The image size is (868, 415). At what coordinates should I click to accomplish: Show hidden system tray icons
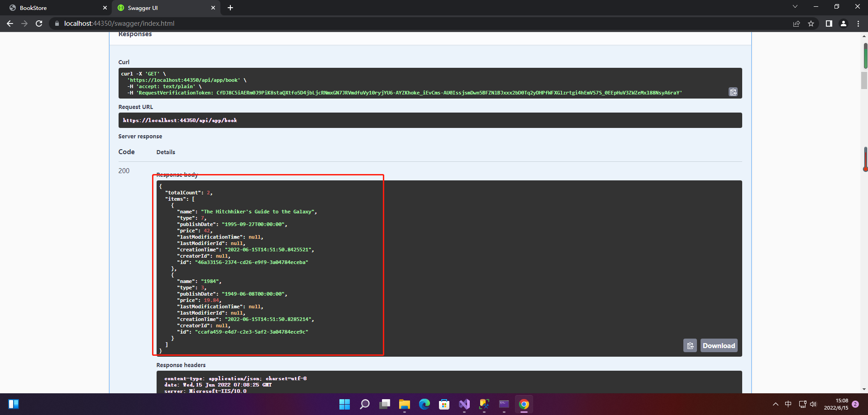pyautogui.click(x=775, y=404)
